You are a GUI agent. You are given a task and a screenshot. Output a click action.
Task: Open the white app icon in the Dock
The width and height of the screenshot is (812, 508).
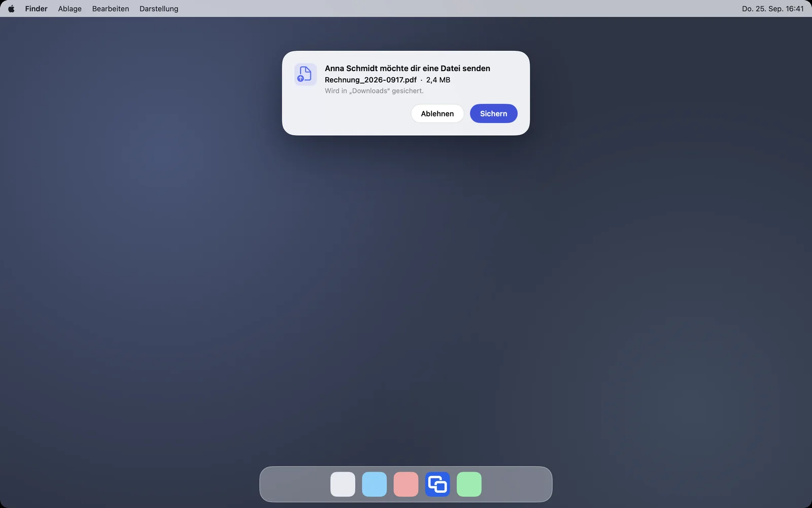click(343, 484)
